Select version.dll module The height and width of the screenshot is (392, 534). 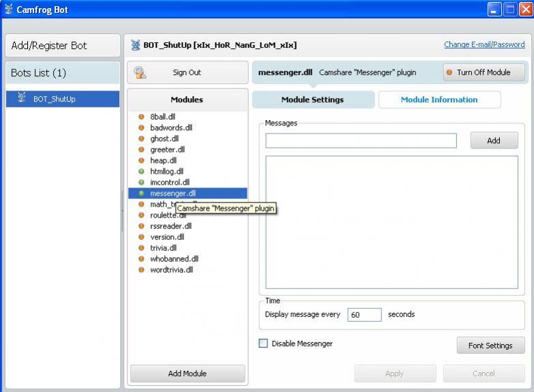click(188, 237)
